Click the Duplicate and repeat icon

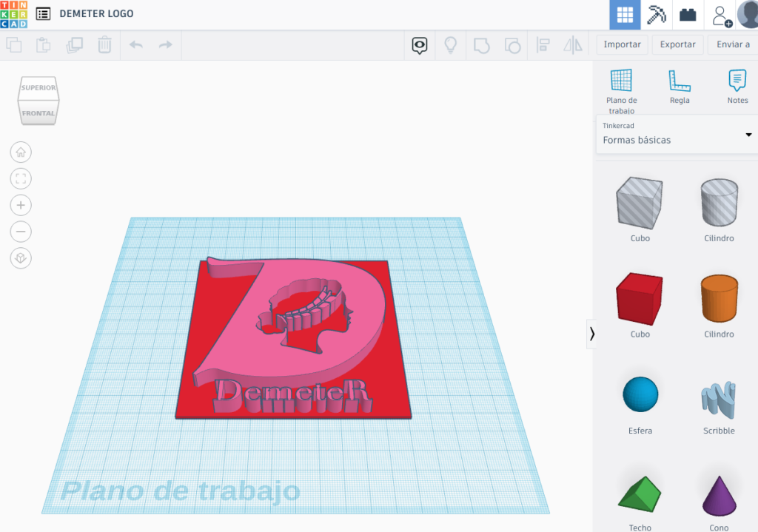coord(74,45)
